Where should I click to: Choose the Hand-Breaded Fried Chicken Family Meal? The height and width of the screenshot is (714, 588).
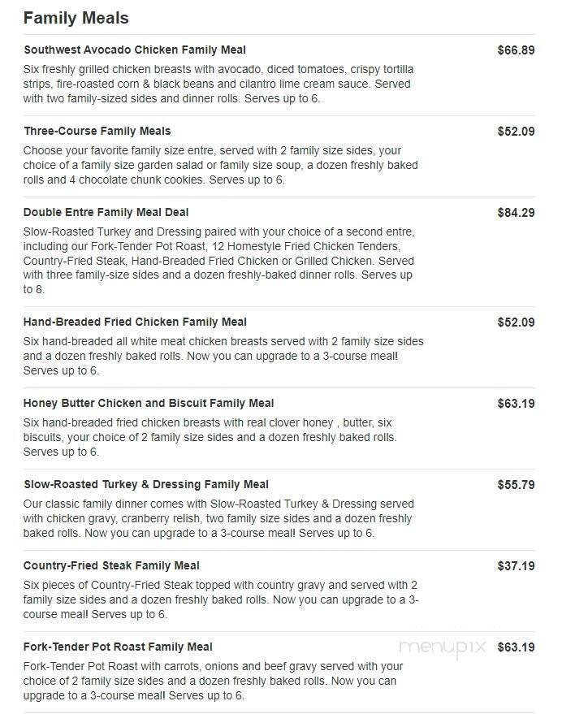pyautogui.click(x=135, y=322)
